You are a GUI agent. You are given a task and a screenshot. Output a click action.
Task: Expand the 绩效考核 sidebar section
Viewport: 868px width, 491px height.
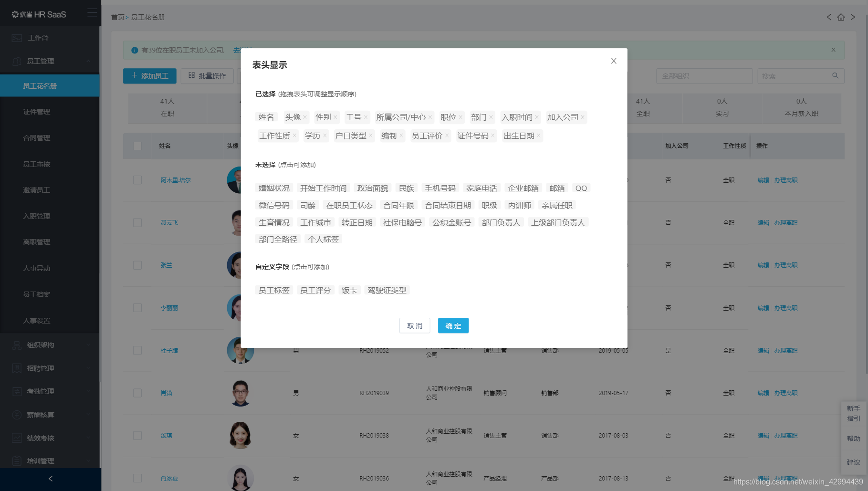point(50,438)
